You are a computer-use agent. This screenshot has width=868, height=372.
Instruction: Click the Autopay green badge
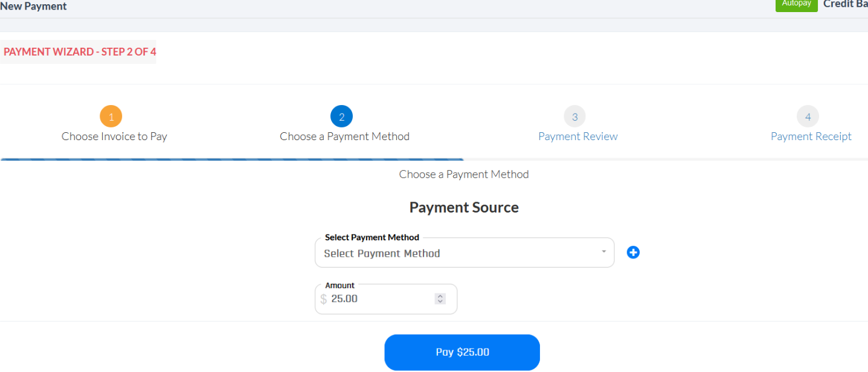pyautogui.click(x=797, y=4)
